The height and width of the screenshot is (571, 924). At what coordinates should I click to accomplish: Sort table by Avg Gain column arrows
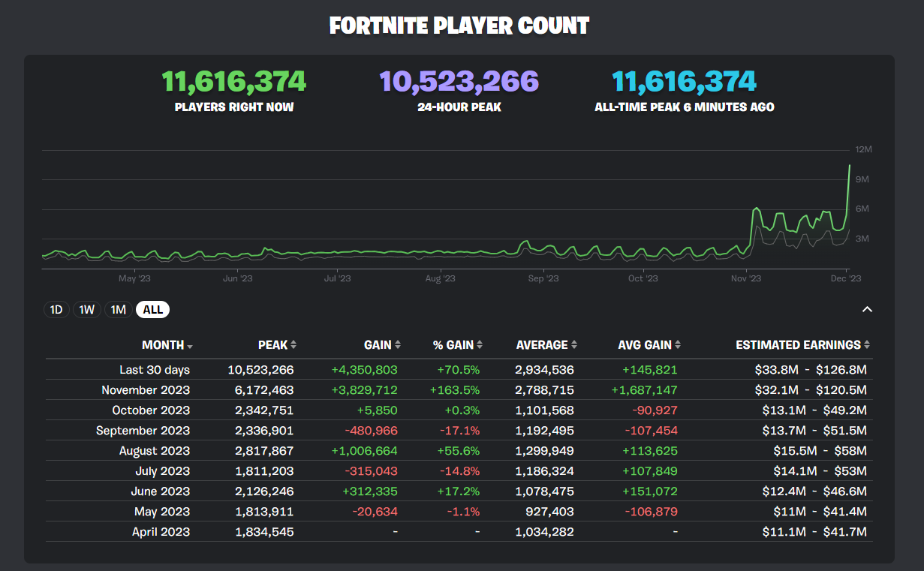(x=678, y=345)
